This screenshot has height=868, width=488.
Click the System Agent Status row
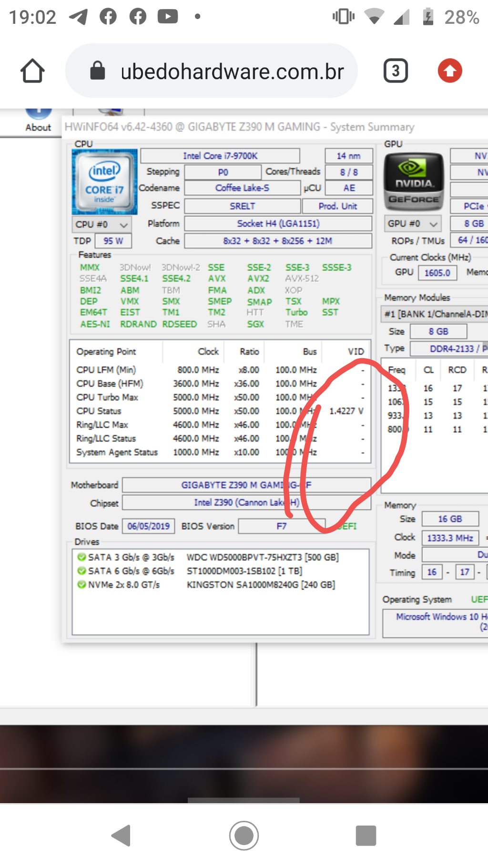pyautogui.click(x=220, y=452)
